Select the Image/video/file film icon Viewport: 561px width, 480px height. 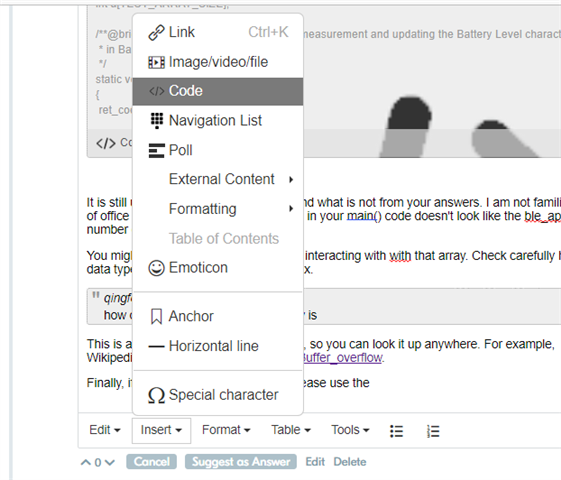pyautogui.click(x=156, y=62)
